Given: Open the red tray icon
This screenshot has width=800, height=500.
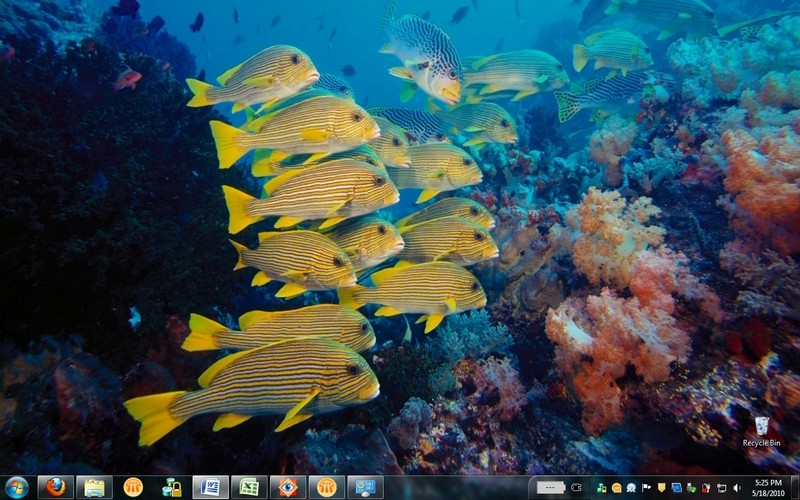Looking at the screenshot, I should click(706, 488).
